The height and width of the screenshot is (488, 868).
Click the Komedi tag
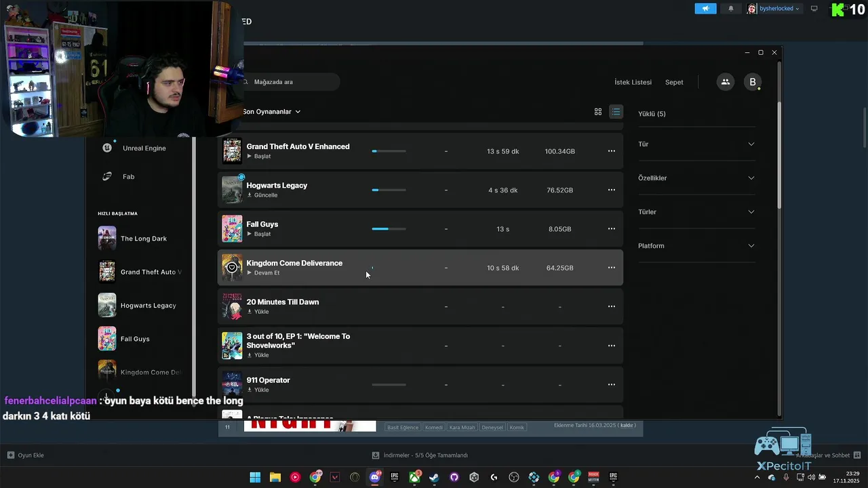(x=434, y=428)
